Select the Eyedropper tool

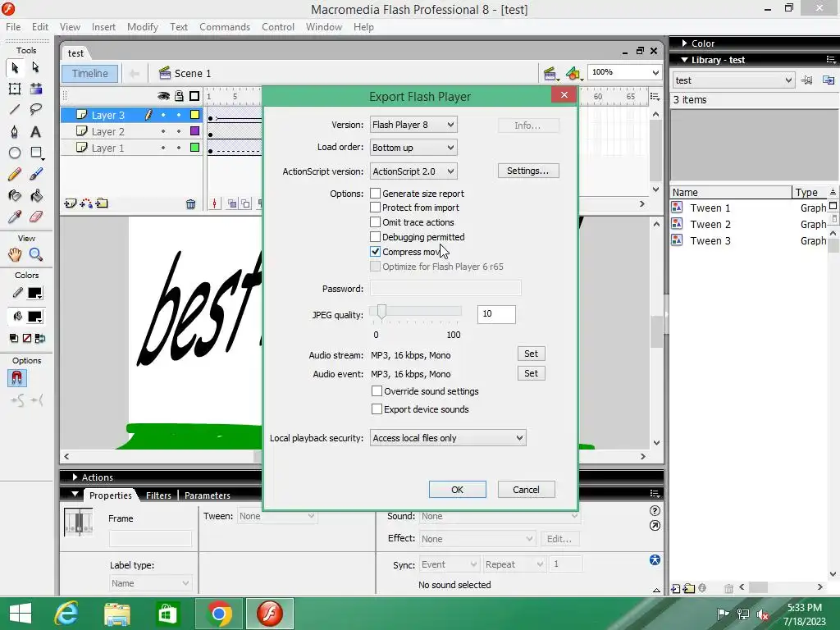(x=15, y=217)
